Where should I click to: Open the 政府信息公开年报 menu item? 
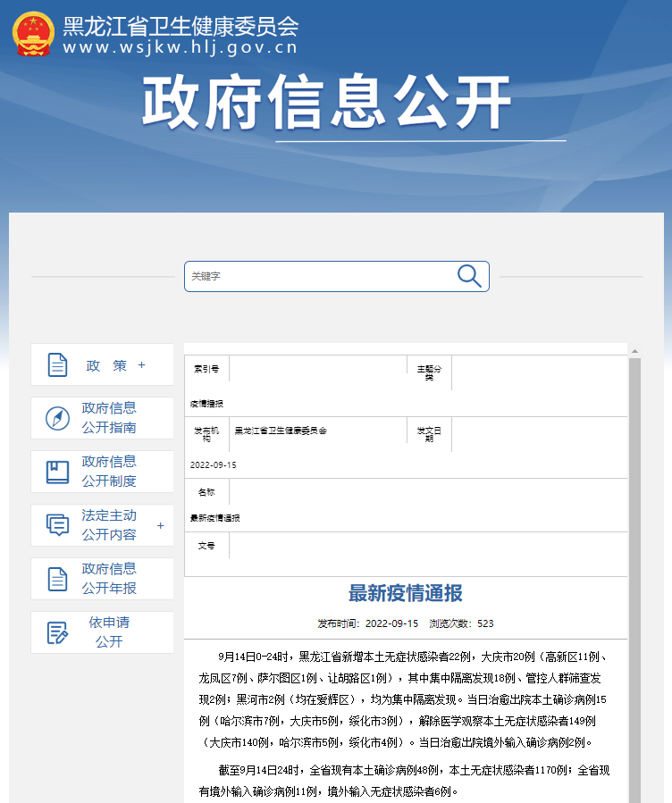(109, 579)
